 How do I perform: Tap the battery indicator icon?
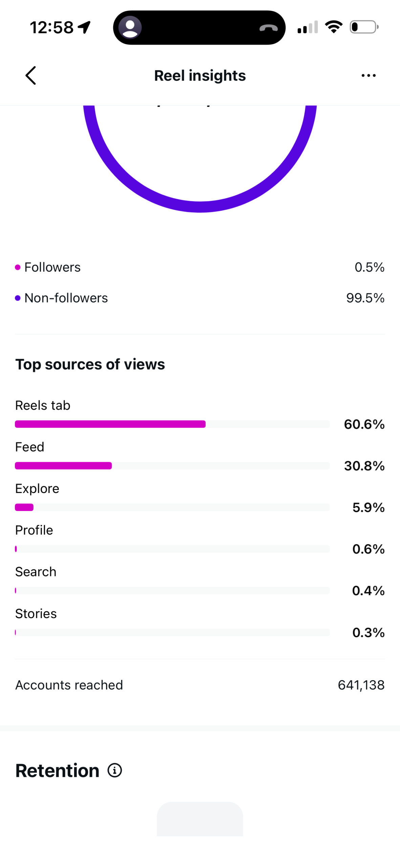tap(364, 27)
